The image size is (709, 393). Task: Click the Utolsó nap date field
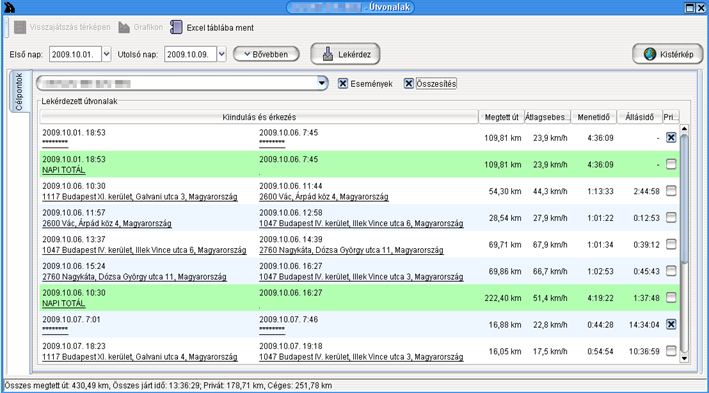tap(191, 54)
